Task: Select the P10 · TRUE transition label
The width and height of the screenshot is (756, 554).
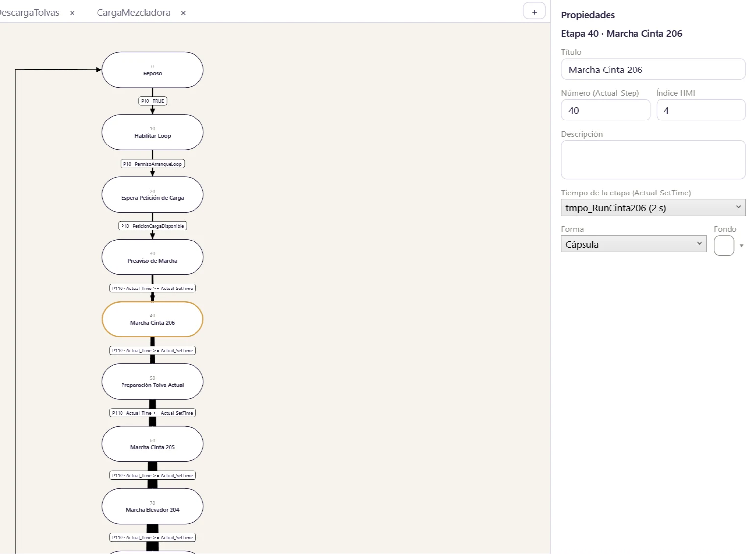Action: coord(152,101)
